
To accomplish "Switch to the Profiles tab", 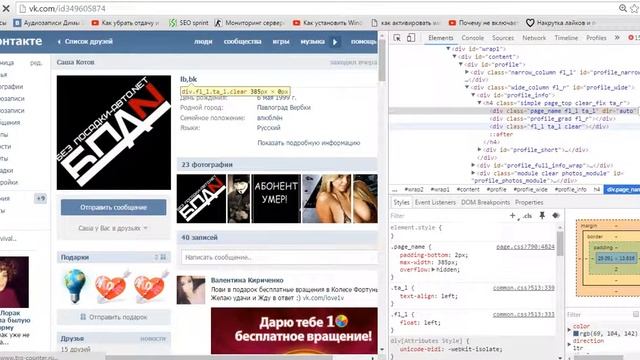I will (596, 38).
